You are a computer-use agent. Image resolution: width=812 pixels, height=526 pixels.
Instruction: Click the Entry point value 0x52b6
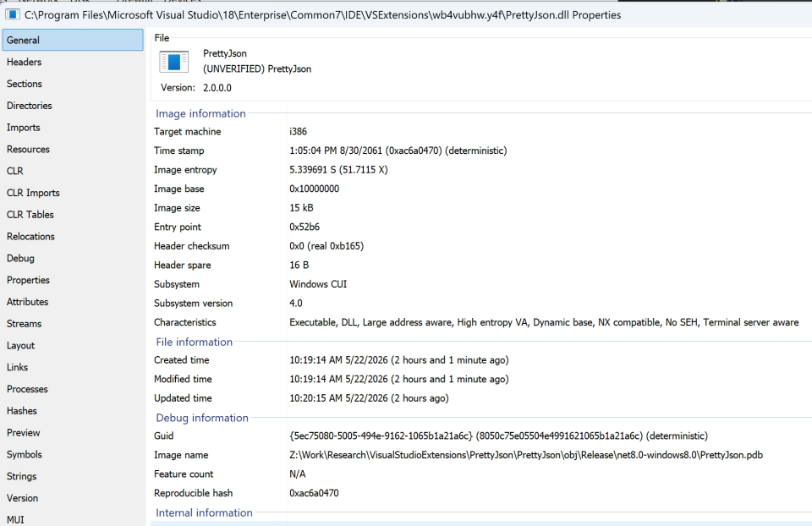click(304, 227)
